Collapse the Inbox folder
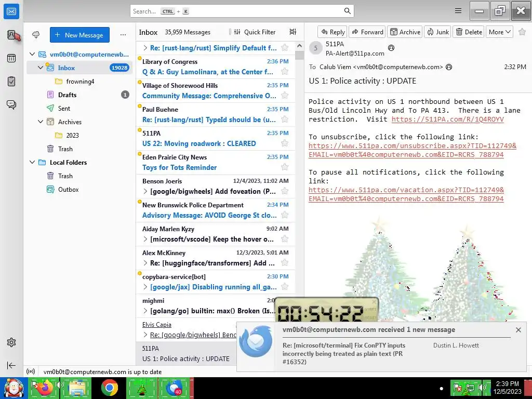The height and width of the screenshot is (399, 532). tap(41, 68)
